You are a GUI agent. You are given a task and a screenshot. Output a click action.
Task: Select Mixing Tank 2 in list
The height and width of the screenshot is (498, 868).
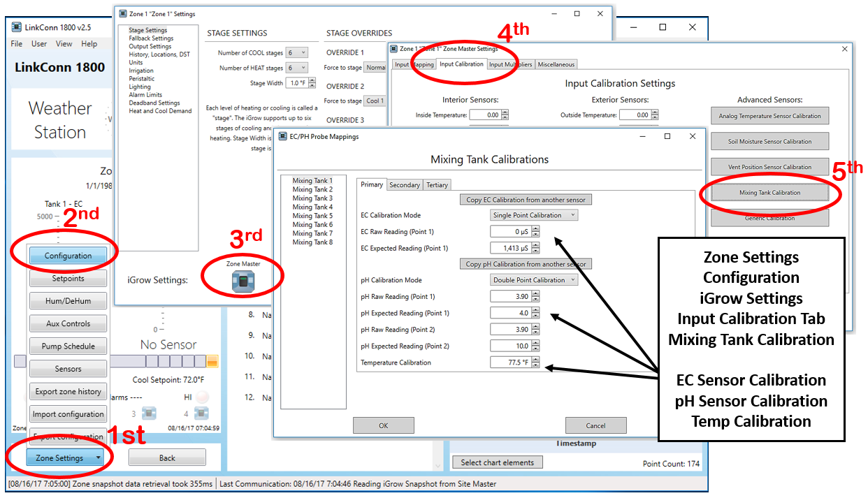coord(312,189)
